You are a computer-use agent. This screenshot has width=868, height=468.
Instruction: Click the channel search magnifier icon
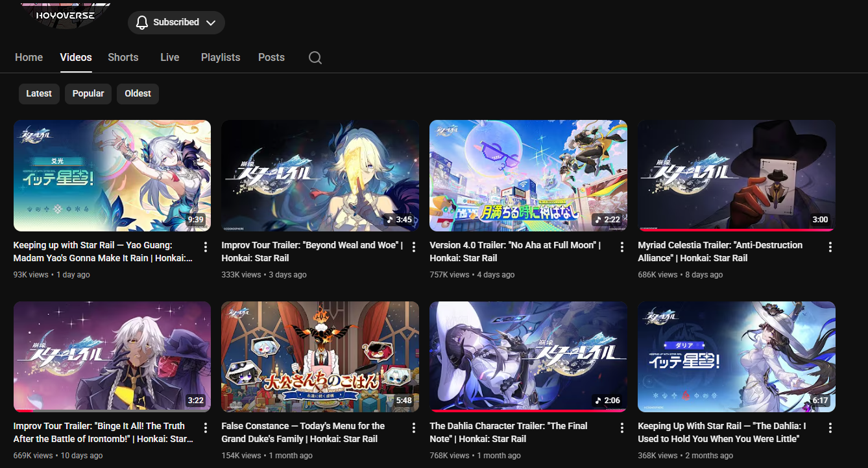tap(315, 58)
